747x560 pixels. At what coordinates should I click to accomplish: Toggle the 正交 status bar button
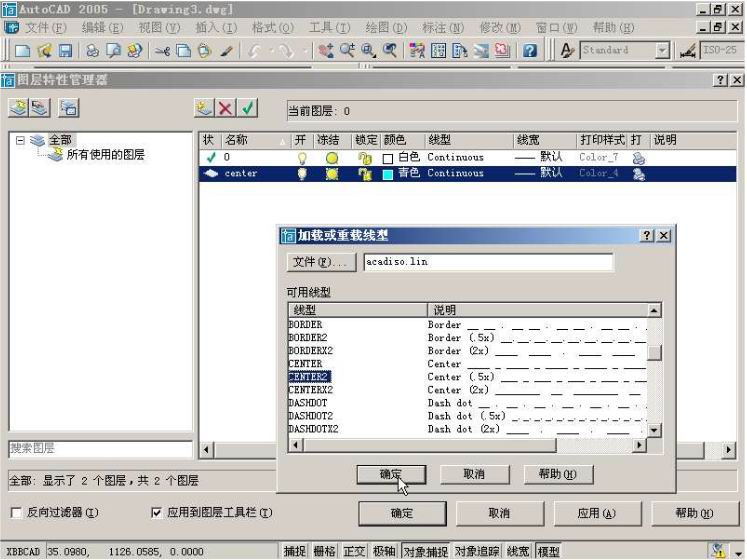point(354,551)
